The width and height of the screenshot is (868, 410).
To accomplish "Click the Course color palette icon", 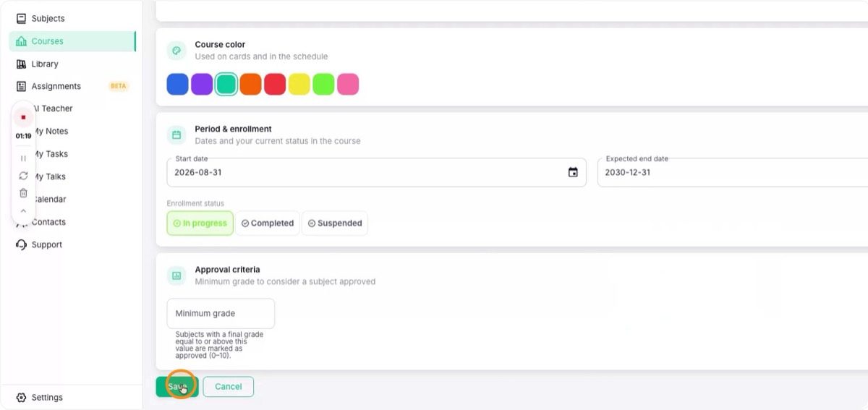I will [x=176, y=51].
